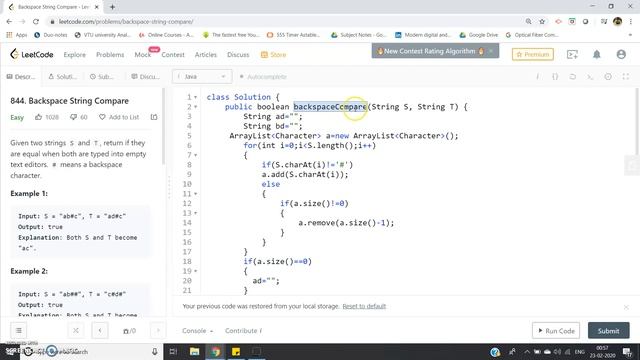
Task: Open the Mock menu item
Action: (143, 55)
